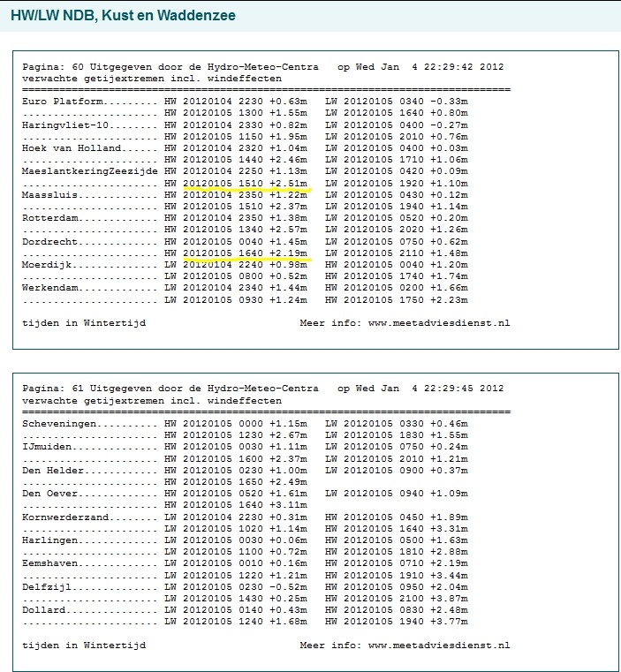The width and height of the screenshot is (621, 672).
Task: Click Delfzijl's HW value '+3.87m'
Action: 449,599
